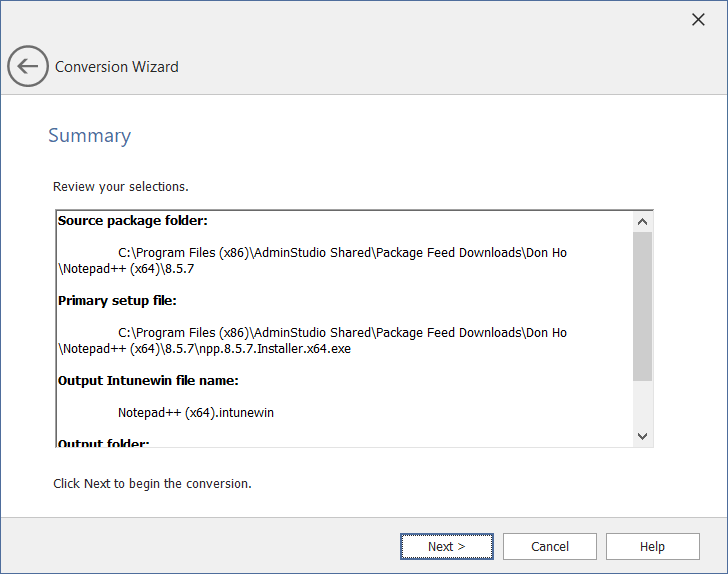The height and width of the screenshot is (574, 728).
Task: Click the 'Click Next to begin the conversion.' label
Action: [152, 484]
